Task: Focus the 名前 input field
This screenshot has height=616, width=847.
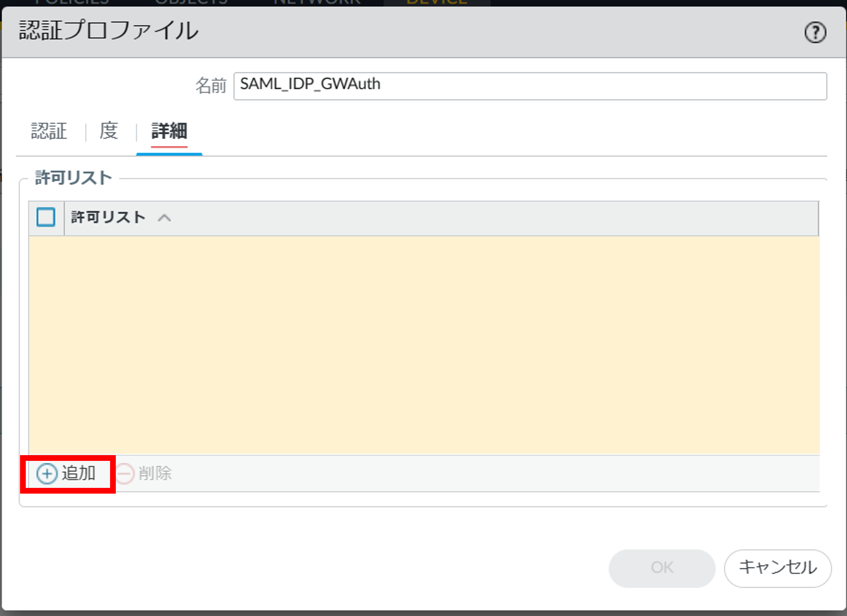Action: 529,86
